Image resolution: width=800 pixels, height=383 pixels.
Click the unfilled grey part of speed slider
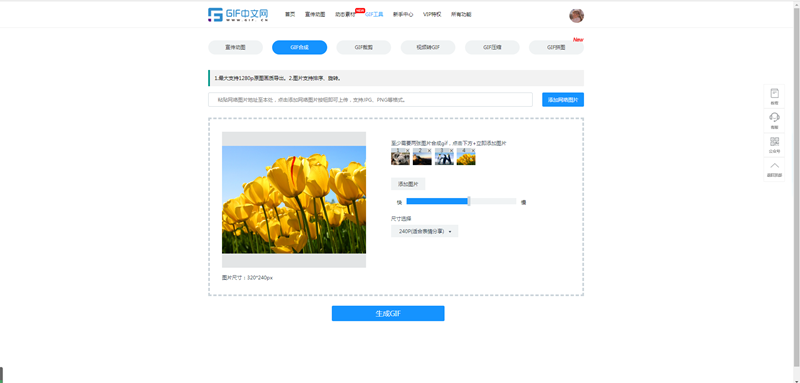point(493,201)
